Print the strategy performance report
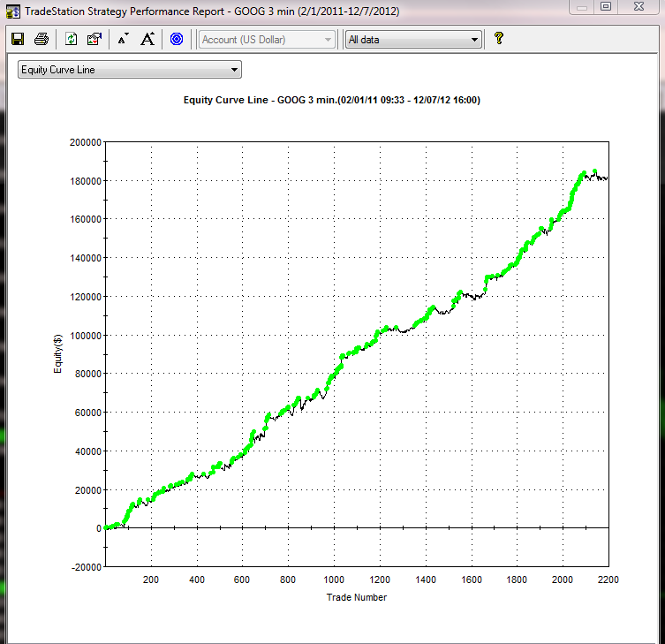 pos(41,39)
